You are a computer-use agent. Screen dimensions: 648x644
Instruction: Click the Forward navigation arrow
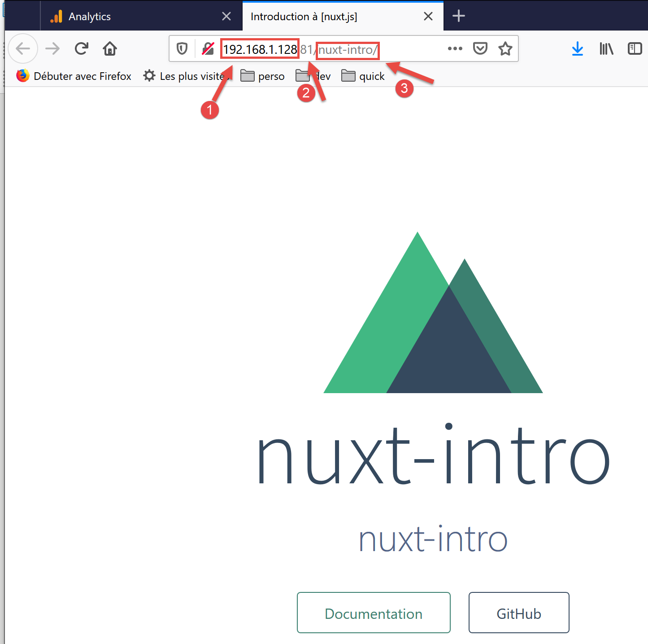click(x=52, y=48)
